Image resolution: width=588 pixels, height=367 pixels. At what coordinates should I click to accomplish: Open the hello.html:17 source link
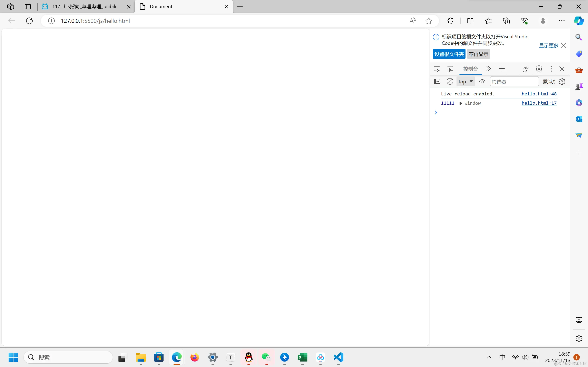coord(539,103)
